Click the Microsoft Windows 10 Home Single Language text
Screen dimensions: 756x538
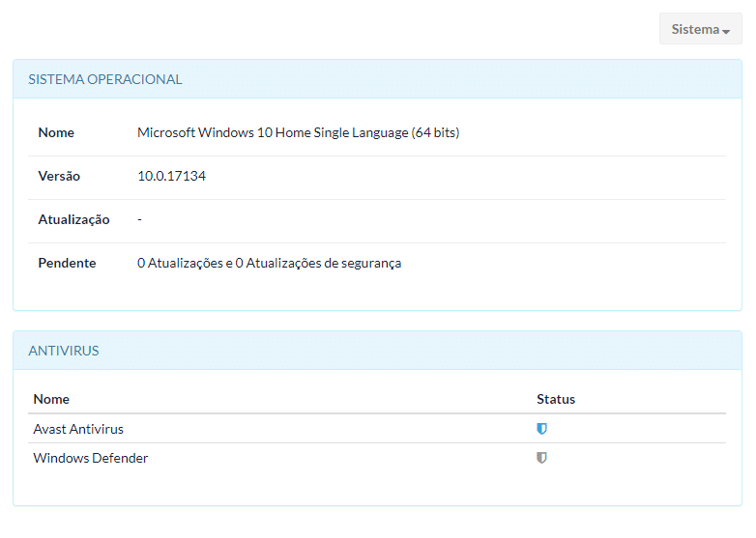pos(273,132)
